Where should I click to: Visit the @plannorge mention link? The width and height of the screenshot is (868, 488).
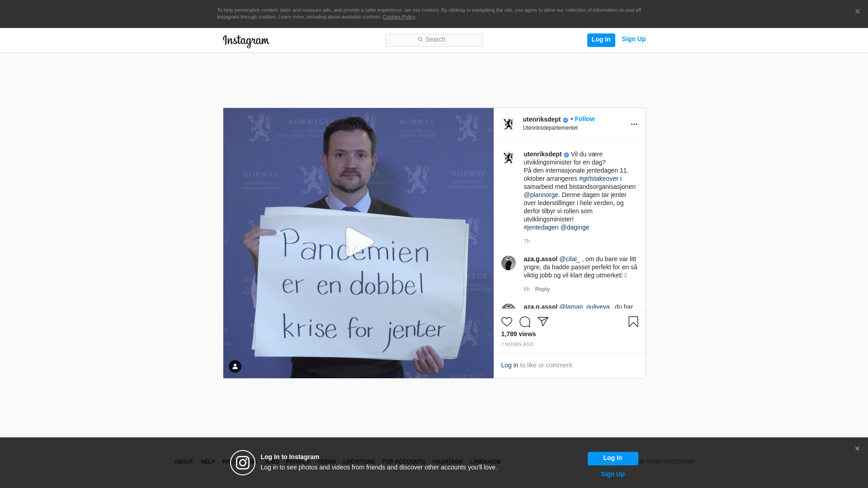pos(541,195)
